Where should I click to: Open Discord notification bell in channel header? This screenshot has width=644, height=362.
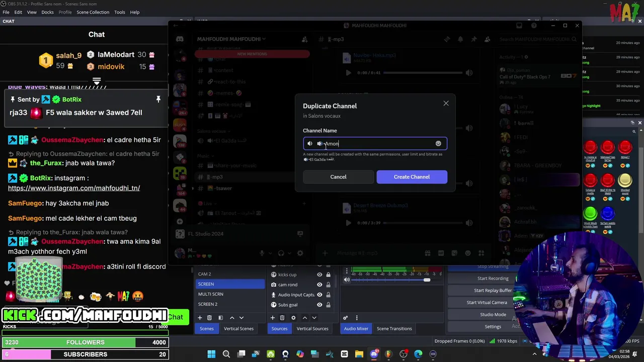click(x=460, y=39)
